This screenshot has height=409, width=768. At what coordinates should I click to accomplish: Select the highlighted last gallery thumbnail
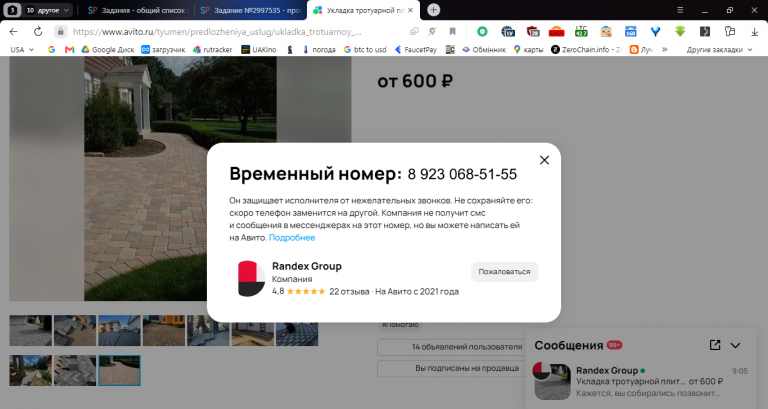(119, 370)
